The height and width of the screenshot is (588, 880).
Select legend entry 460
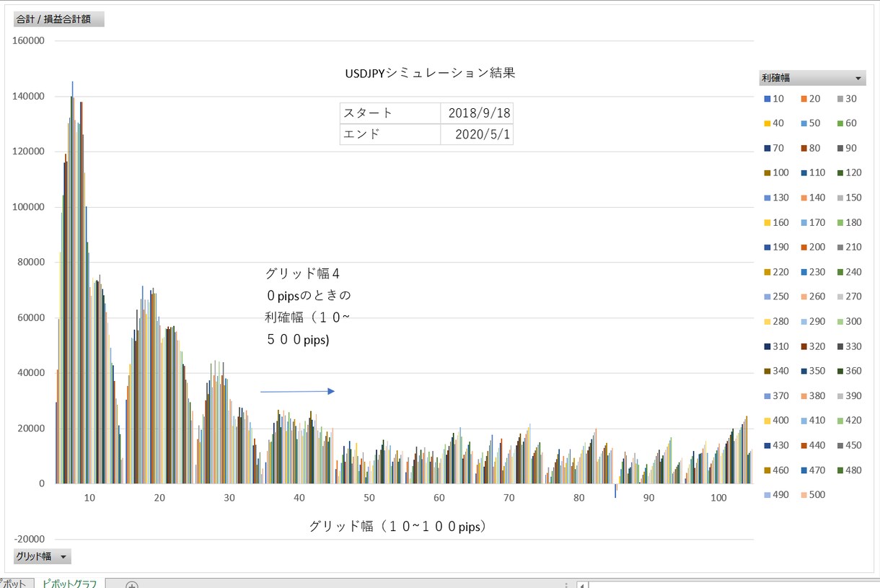(777, 470)
